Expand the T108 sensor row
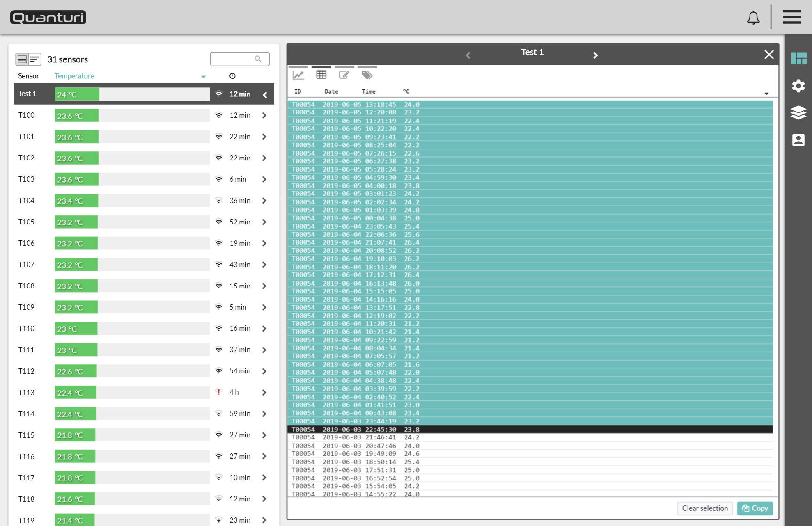This screenshot has height=526, width=812. 264,286
